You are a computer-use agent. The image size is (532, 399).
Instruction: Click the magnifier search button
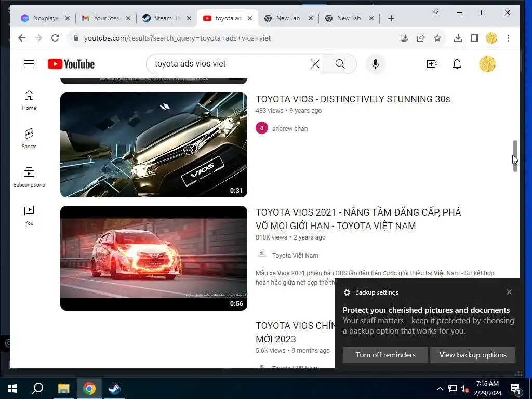[340, 64]
